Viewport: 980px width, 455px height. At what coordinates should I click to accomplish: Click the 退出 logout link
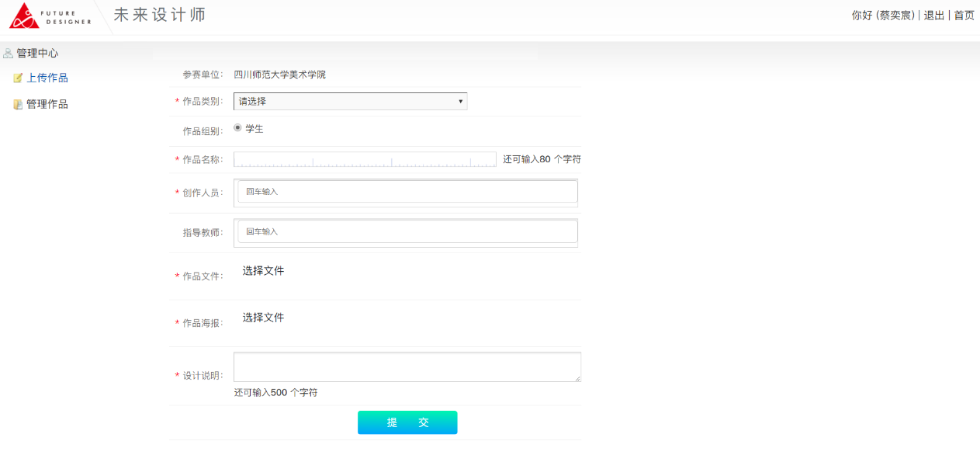934,15
